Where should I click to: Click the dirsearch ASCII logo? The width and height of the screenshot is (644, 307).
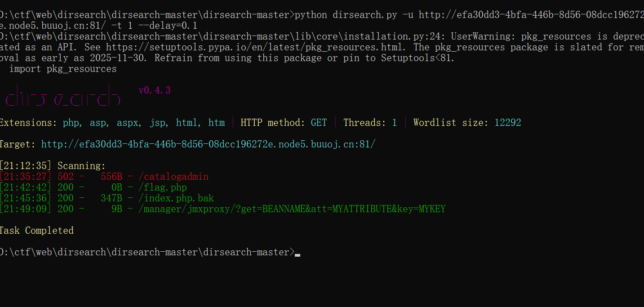[x=63, y=95]
